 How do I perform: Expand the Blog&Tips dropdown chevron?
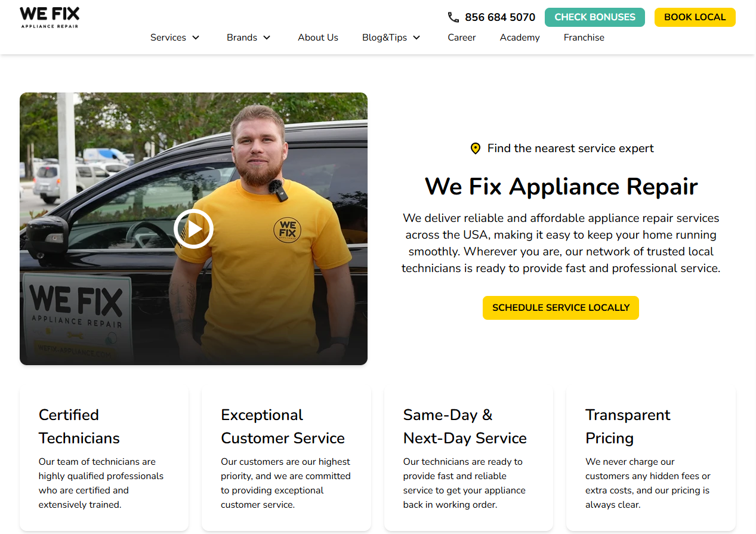[416, 38]
